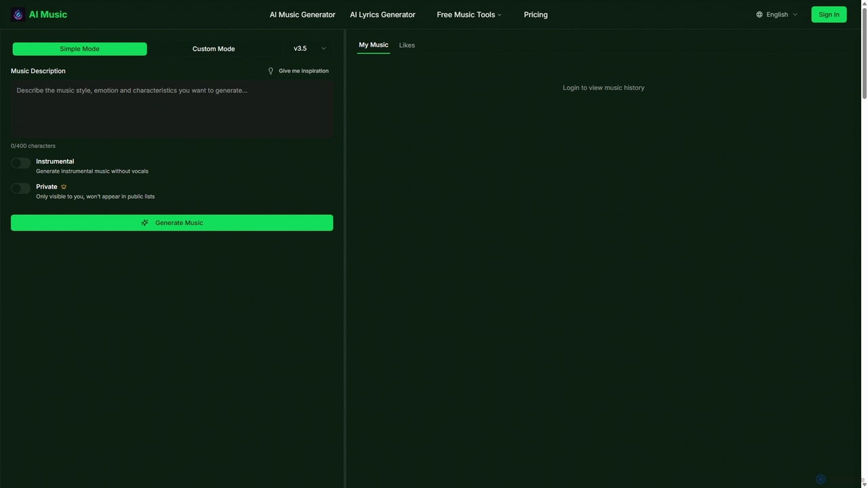The image size is (868, 488).
Task: Turn on the Private toggle
Action: [x=21, y=188]
